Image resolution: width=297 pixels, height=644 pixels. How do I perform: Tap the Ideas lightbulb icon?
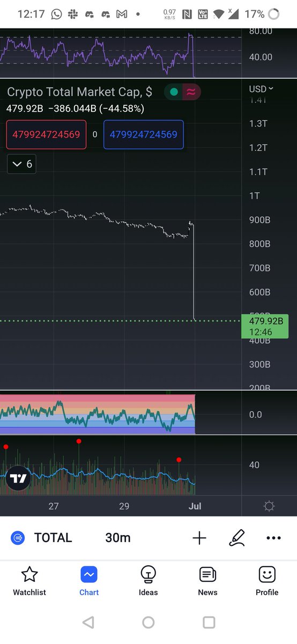(x=148, y=575)
